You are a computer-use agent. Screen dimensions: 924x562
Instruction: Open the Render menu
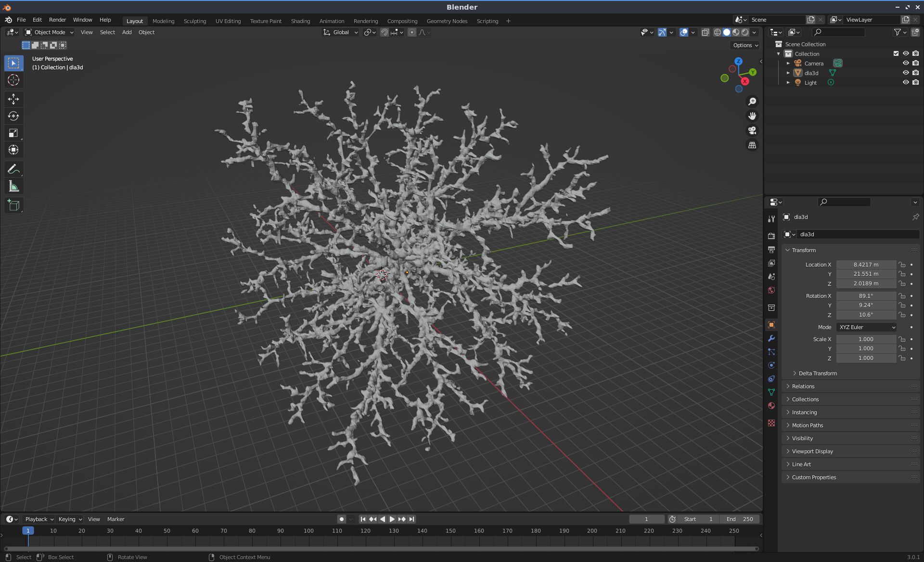57,20
